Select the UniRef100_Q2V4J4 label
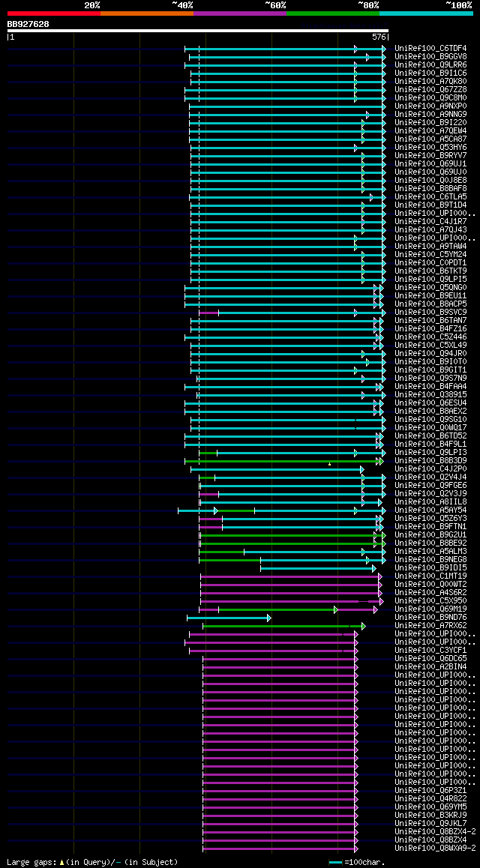The image size is (480, 868). [x=430, y=477]
